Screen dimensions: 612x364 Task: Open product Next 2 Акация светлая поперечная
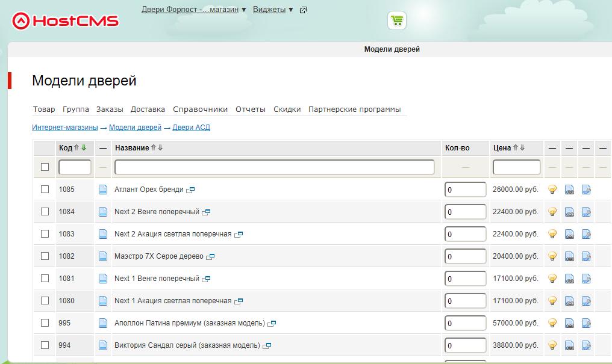(173, 234)
